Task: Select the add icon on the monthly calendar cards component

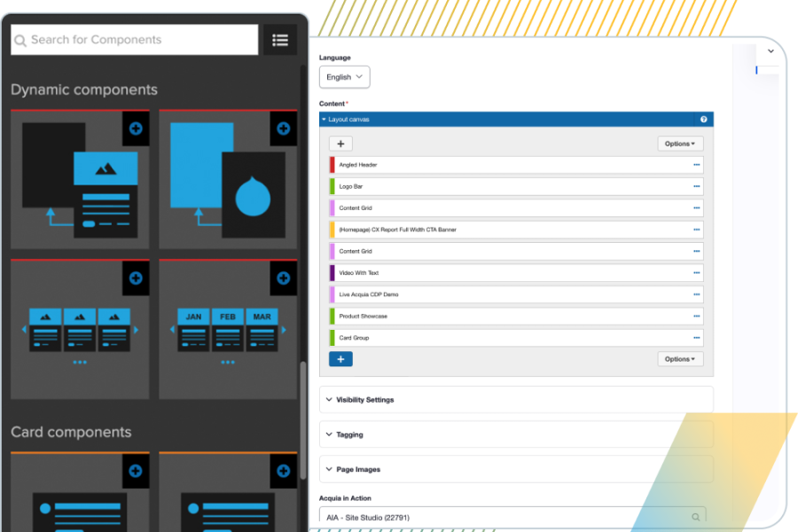Action: (x=283, y=278)
